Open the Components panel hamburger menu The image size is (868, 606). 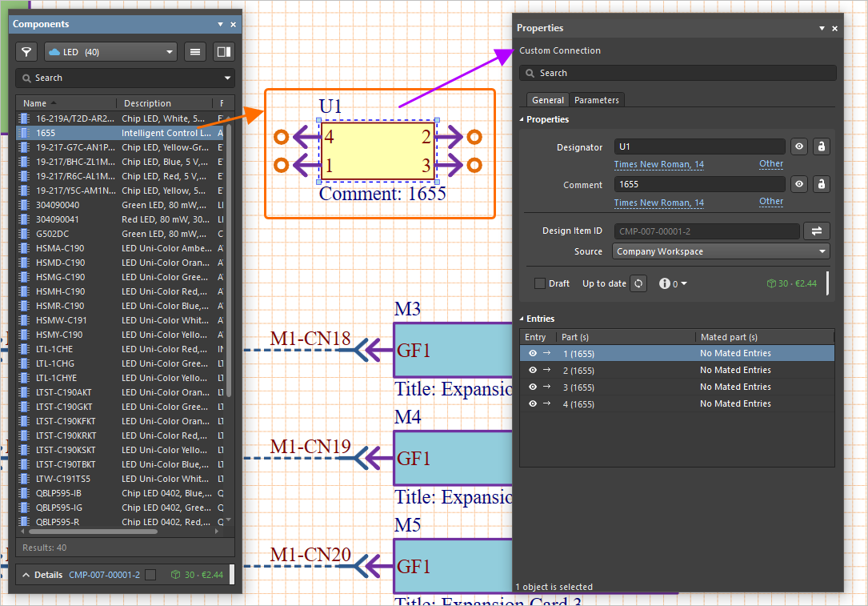[x=194, y=52]
